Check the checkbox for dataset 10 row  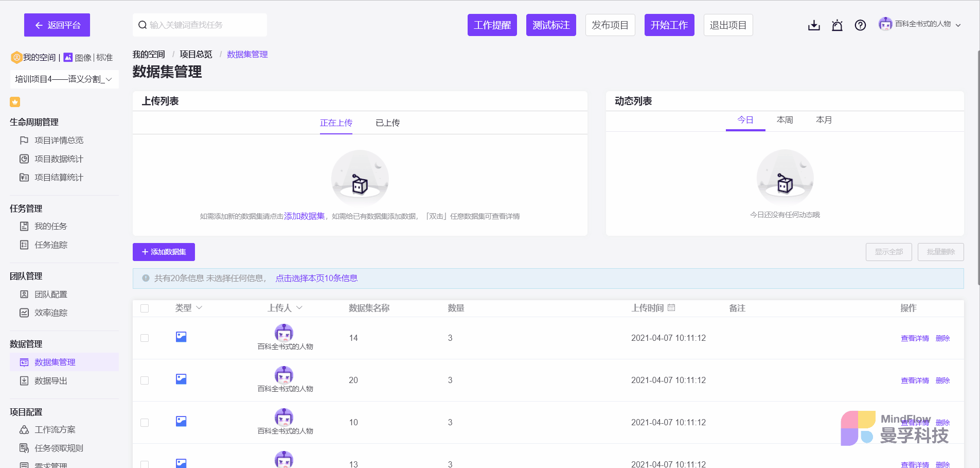pos(145,422)
